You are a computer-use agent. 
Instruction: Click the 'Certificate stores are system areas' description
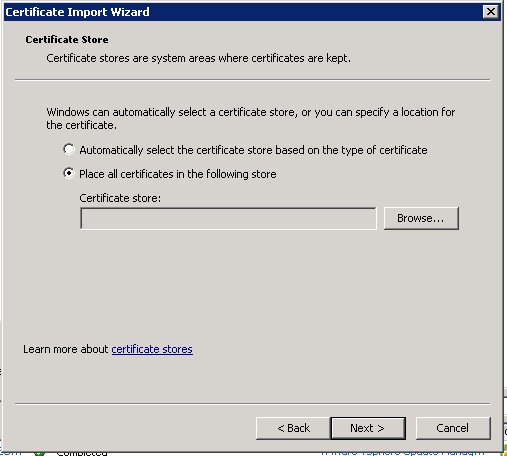(198, 58)
